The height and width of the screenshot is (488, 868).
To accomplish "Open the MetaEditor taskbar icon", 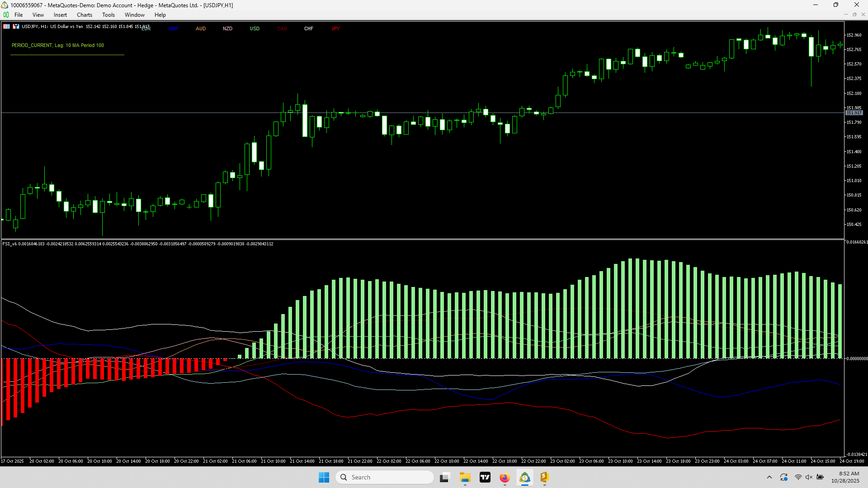I will 544,477.
